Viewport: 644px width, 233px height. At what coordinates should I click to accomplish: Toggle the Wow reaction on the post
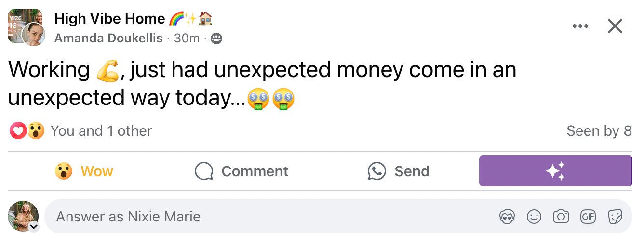pyautogui.click(x=84, y=171)
